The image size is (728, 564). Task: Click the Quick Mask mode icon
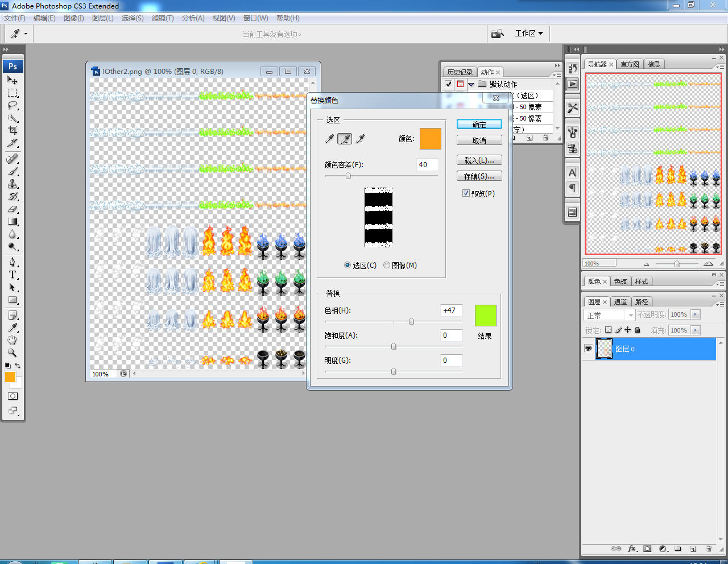point(13,396)
